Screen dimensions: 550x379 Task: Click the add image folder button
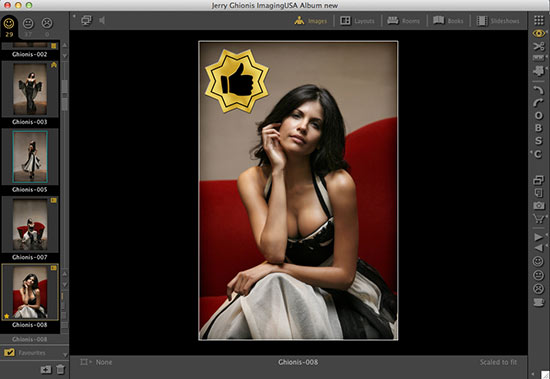[x=46, y=370]
